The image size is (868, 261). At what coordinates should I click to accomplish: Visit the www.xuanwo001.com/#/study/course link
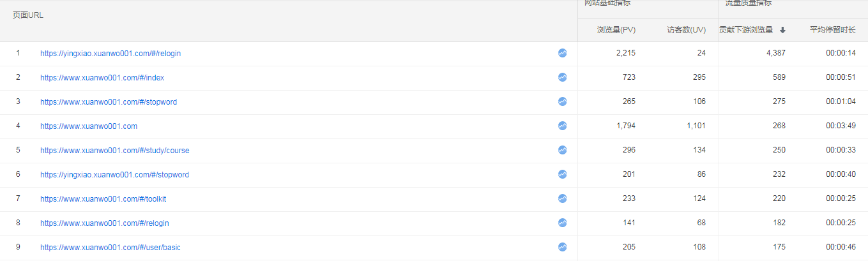pyautogui.click(x=115, y=151)
